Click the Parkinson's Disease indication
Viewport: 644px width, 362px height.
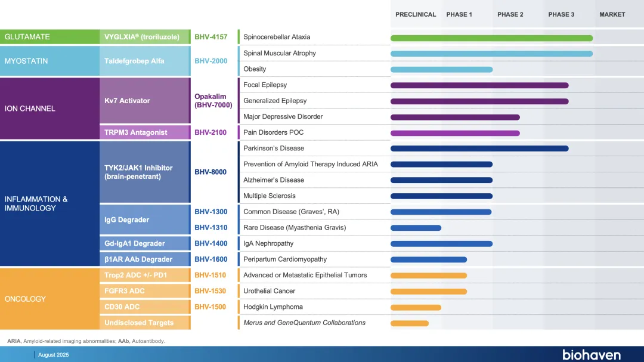pos(274,148)
